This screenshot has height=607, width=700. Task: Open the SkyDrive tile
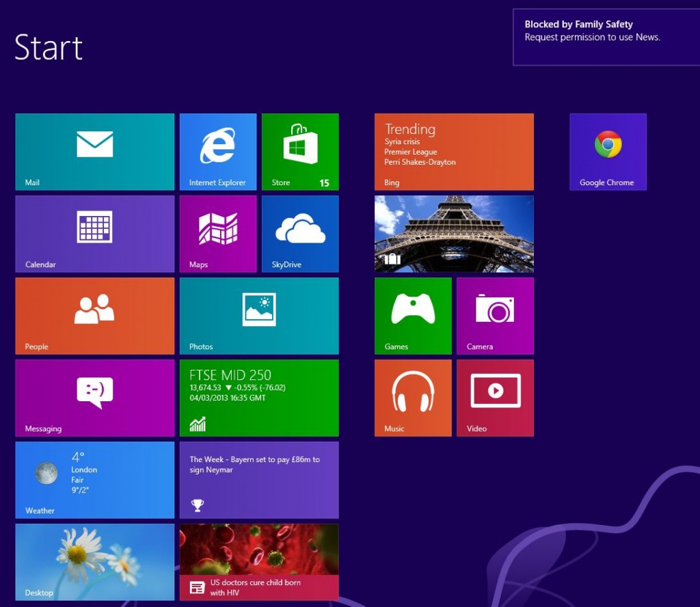click(x=300, y=234)
